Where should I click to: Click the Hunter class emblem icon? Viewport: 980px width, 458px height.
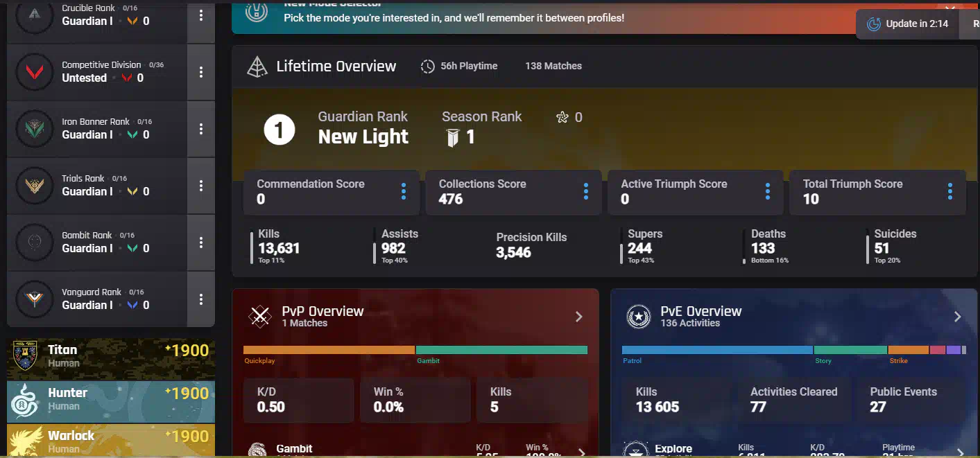click(24, 401)
